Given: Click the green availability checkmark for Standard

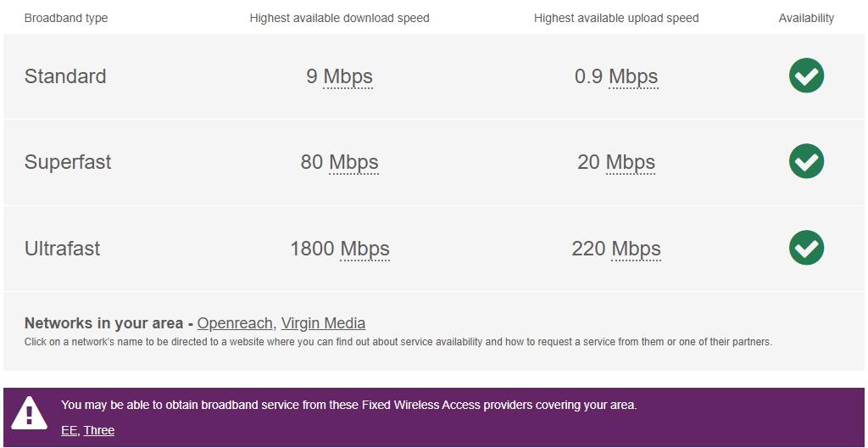Looking at the screenshot, I should click(806, 76).
